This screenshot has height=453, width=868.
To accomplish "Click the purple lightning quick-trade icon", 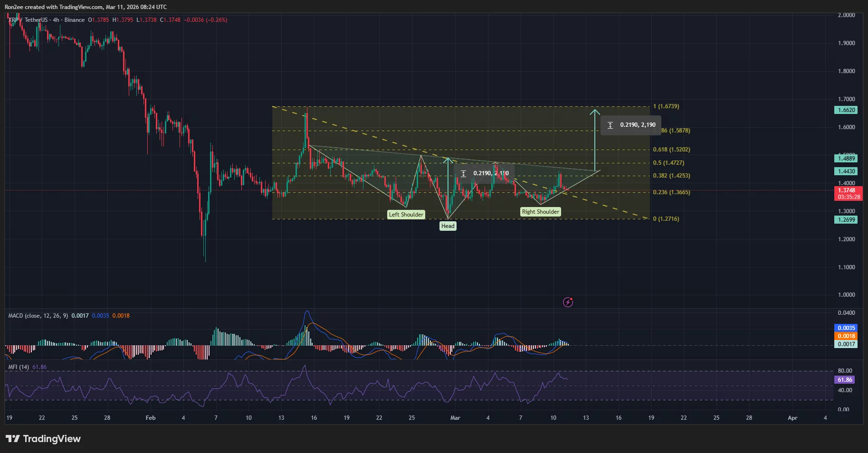I will [568, 302].
